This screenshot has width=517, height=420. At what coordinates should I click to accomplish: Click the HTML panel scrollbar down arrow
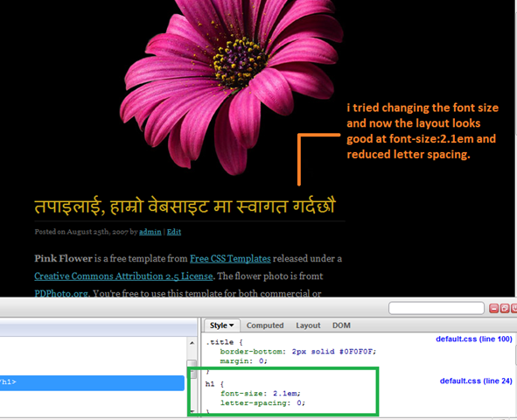pyautogui.click(x=192, y=411)
